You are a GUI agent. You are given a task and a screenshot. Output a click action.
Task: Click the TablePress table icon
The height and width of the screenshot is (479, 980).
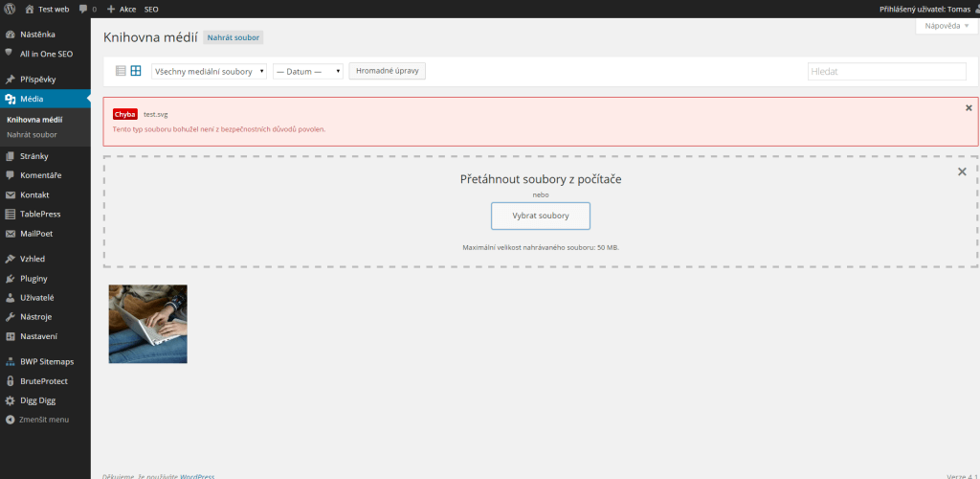(x=10, y=214)
